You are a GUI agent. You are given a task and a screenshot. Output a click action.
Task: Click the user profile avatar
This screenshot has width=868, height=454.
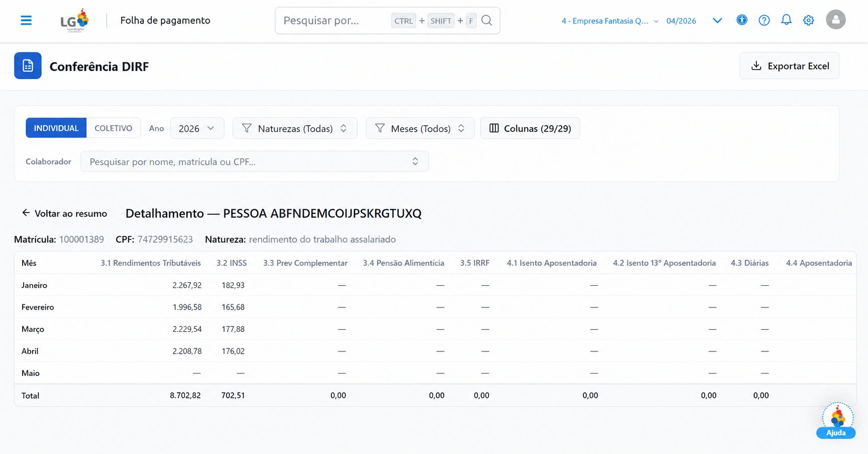coord(835,20)
